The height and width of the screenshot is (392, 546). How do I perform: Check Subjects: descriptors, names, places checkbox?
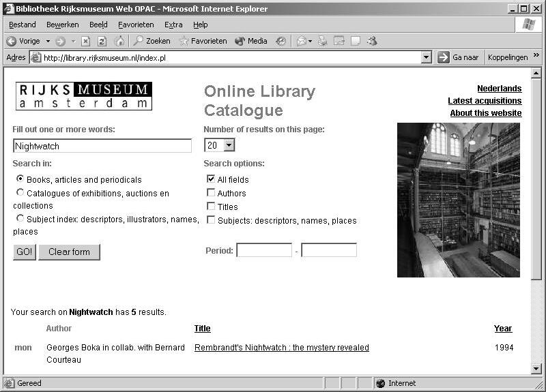211,220
